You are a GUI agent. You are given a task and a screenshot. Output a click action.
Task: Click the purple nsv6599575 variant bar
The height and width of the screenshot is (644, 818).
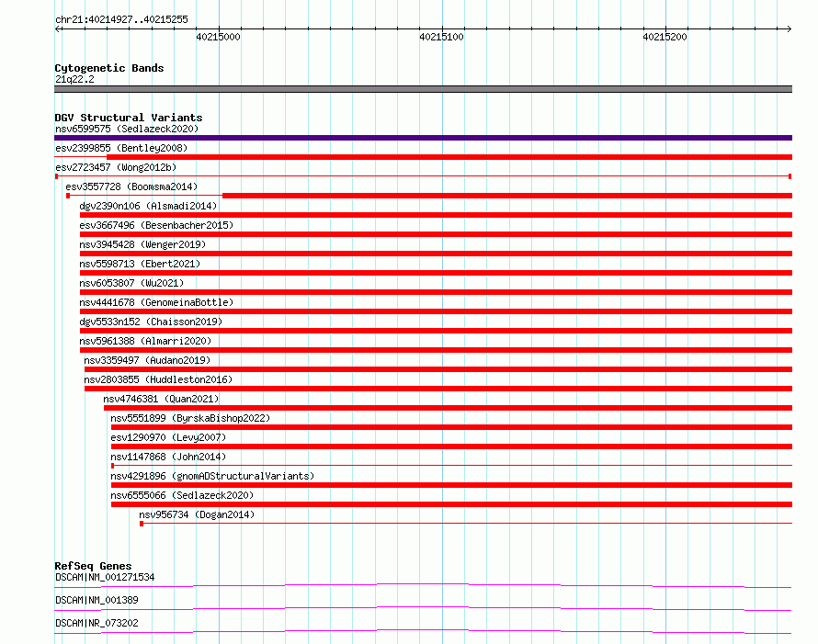(423, 138)
